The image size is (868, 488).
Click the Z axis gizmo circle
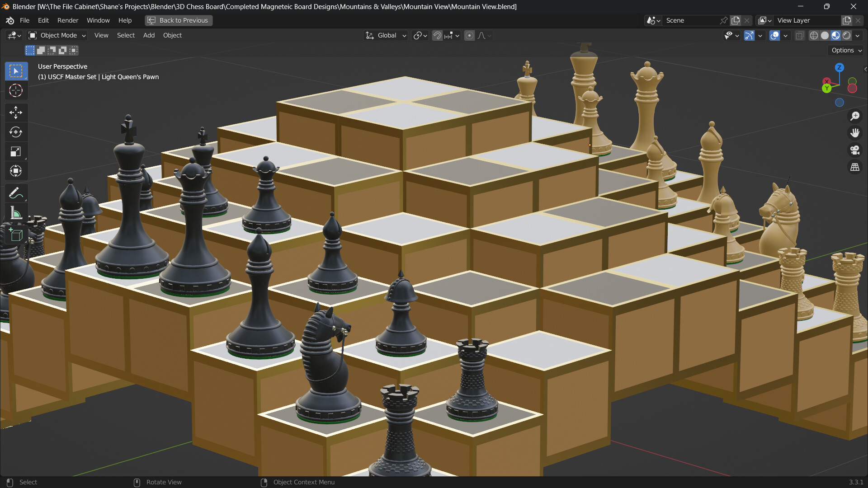point(840,67)
